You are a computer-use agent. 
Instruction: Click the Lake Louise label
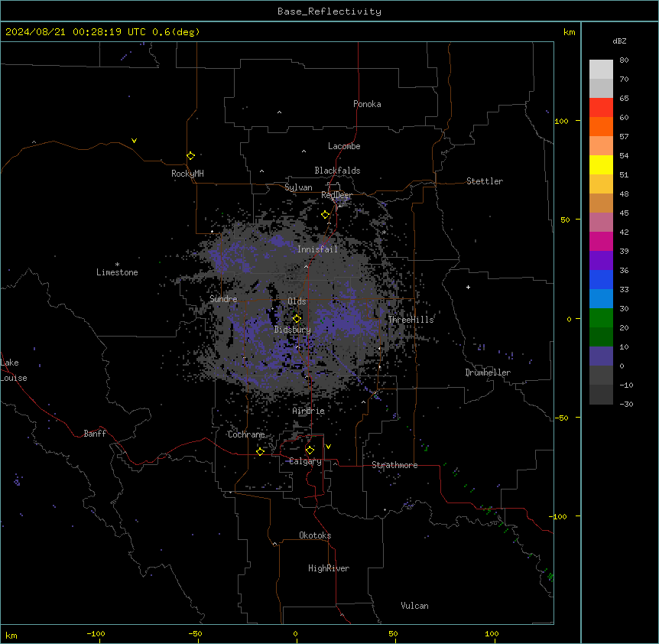coord(14,370)
